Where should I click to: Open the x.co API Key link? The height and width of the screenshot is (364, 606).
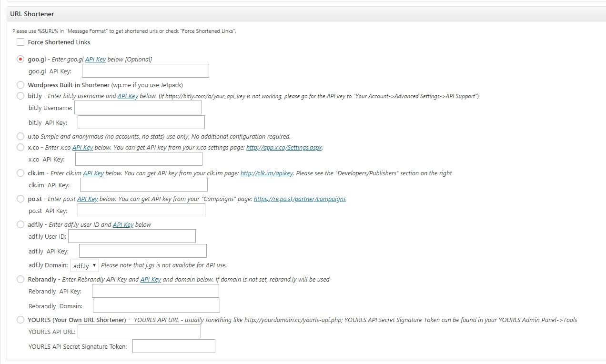coord(82,147)
